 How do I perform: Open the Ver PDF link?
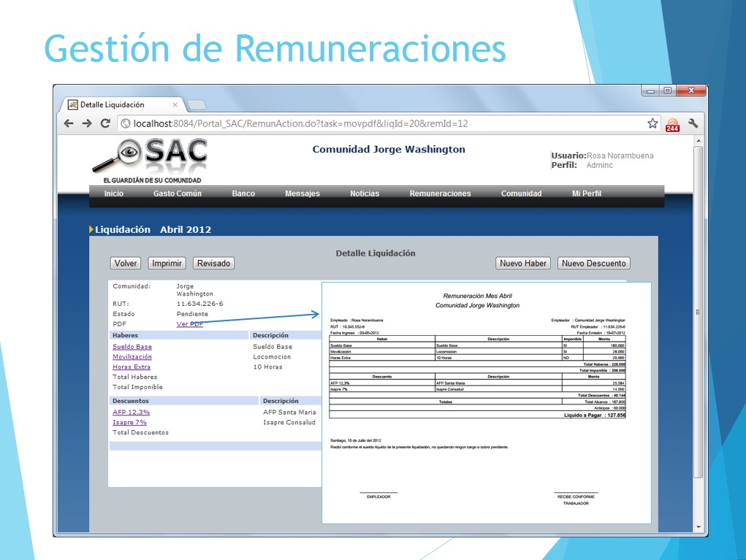pos(189,324)
